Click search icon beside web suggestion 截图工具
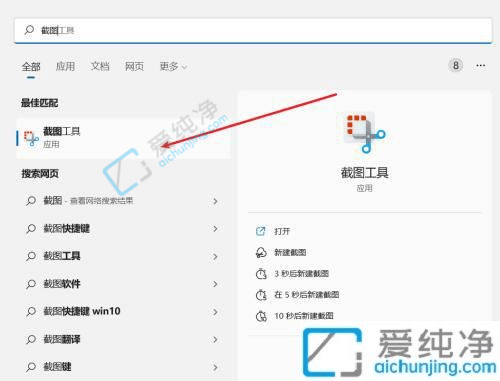The image size is (500, 381). [31, 256]
